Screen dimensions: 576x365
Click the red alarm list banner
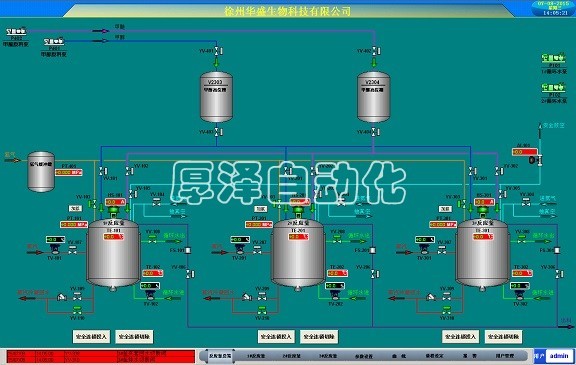[101, 356]
